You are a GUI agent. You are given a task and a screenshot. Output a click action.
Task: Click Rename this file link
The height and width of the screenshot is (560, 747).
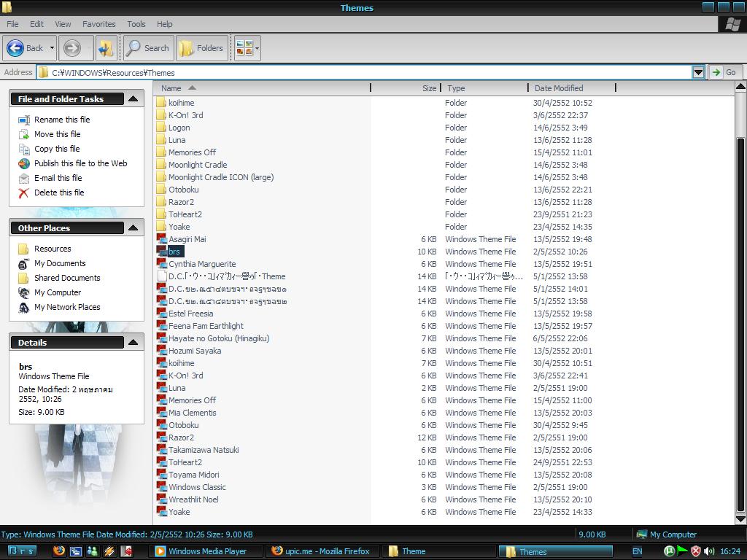62,120
